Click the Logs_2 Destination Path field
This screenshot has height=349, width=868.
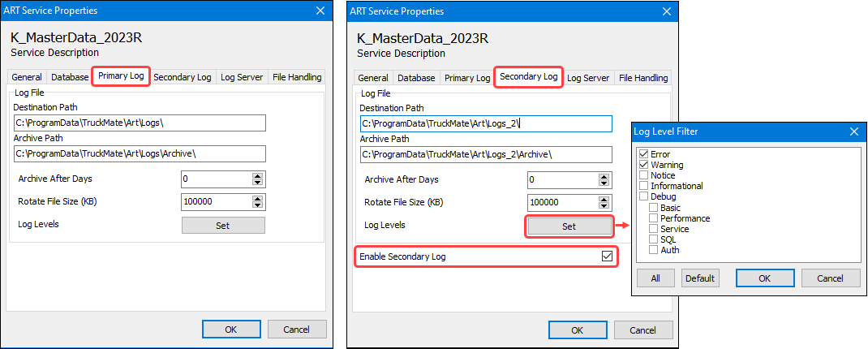pos(486,123)
